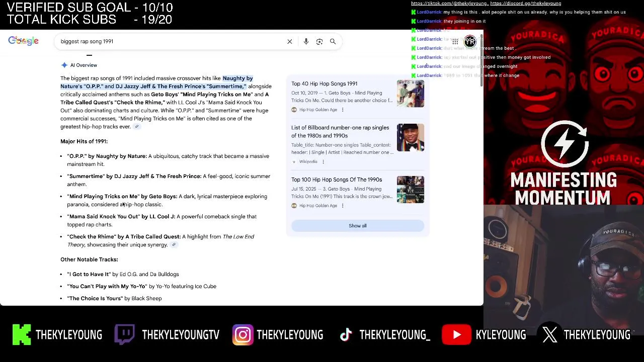Click the Instagram logo in bottom banner
This screenshot has height=362, width=644.
point(243,335)
